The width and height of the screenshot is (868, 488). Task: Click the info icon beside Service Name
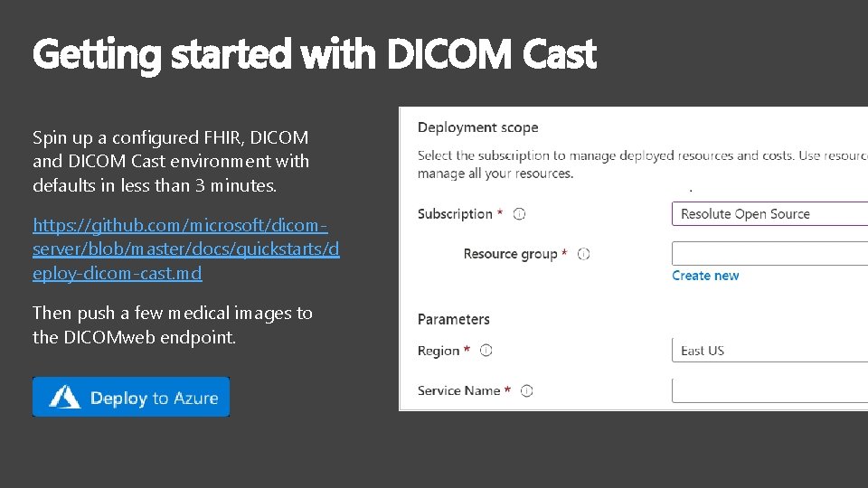tap(526, 390)
